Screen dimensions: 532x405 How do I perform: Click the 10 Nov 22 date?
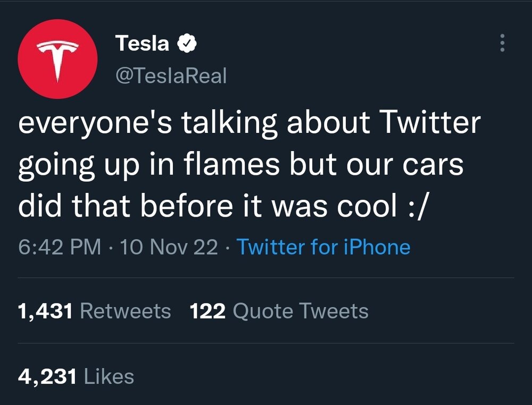pyautogui.click(x=169, y=248)
